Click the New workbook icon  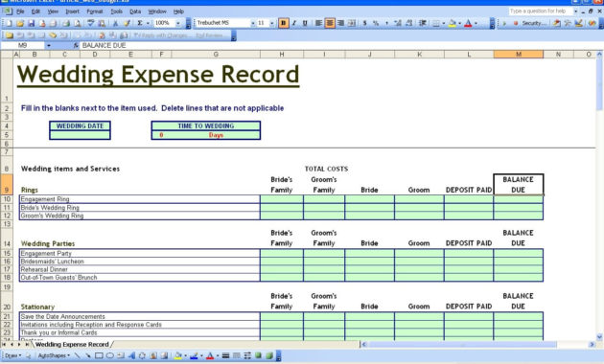pyautogui.click(x=9, y=24)
